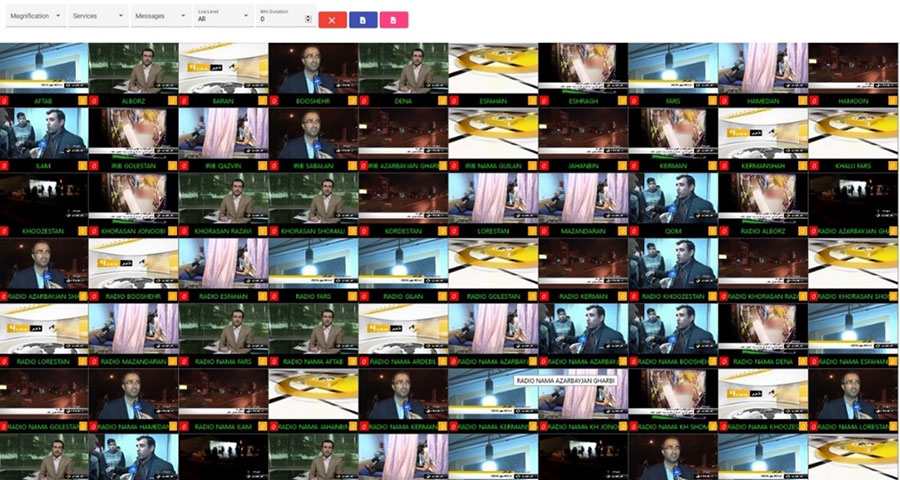Open the Messages dropdown
The height and width of the screenshot is (480, 900).
pos(161,16)
